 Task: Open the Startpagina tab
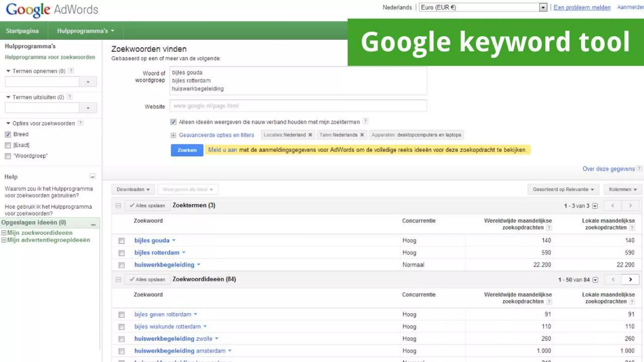click(x=22, y=31)
